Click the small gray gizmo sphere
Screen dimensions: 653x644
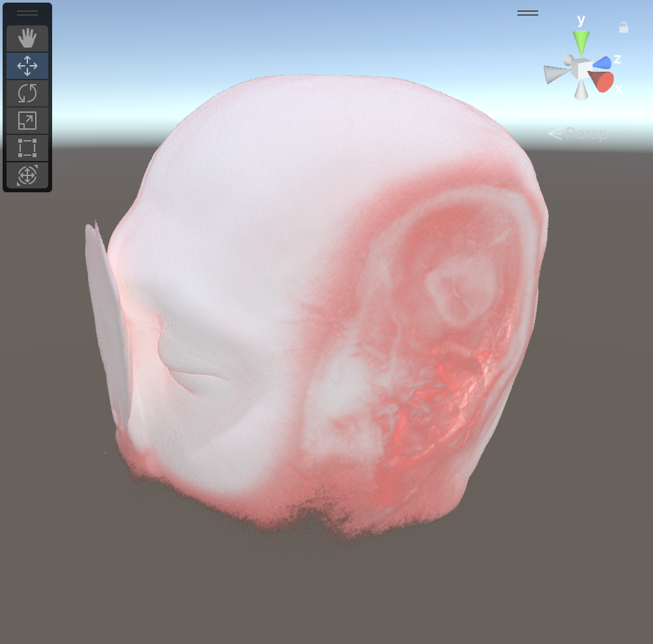568,61
